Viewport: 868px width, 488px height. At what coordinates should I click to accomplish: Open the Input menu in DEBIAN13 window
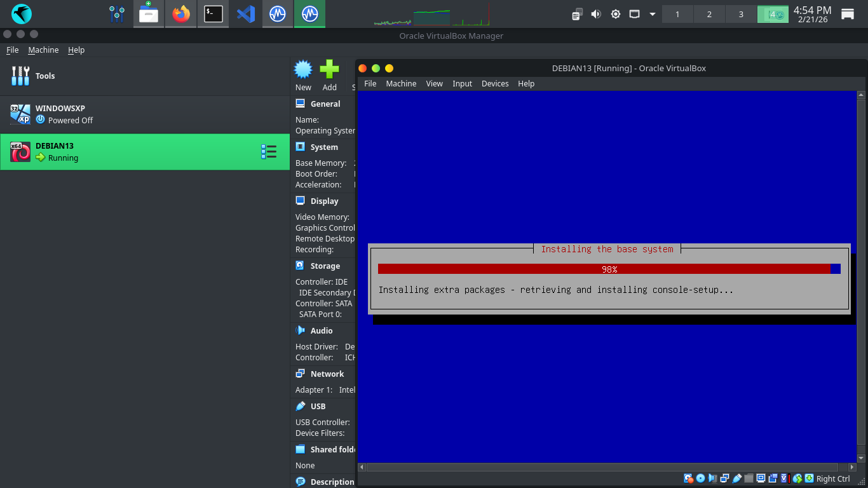462,83
